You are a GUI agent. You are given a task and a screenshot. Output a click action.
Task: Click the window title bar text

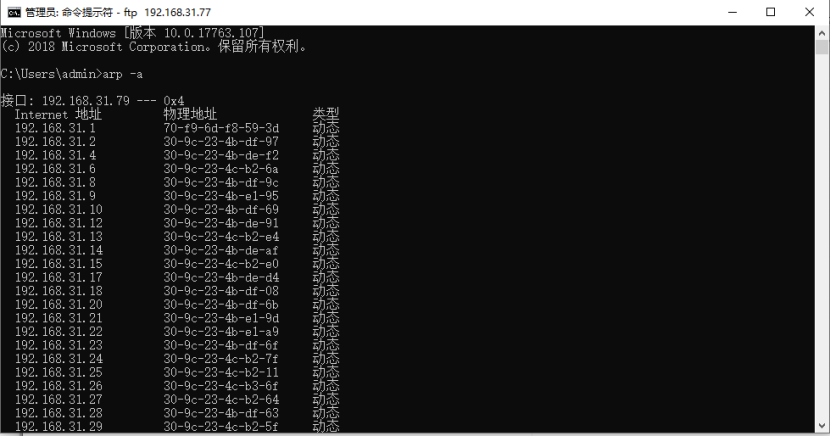[x=118, y=12]
